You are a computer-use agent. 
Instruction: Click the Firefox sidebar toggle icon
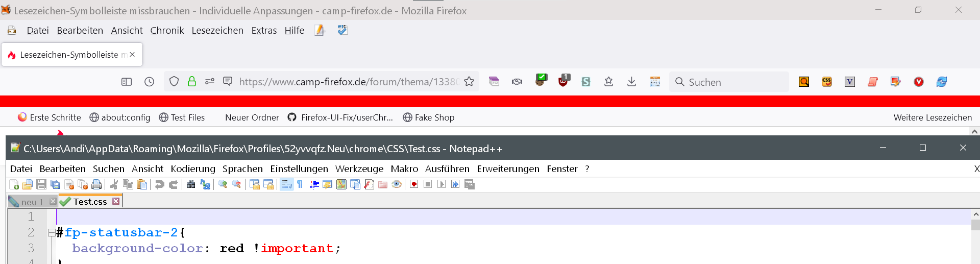[127, 82]
